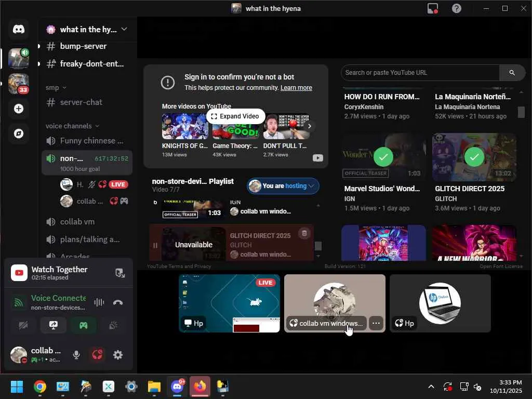Open DON'T PULL T... video thumbnail
The image size is (532, 399).
click(x=286, y=126)
